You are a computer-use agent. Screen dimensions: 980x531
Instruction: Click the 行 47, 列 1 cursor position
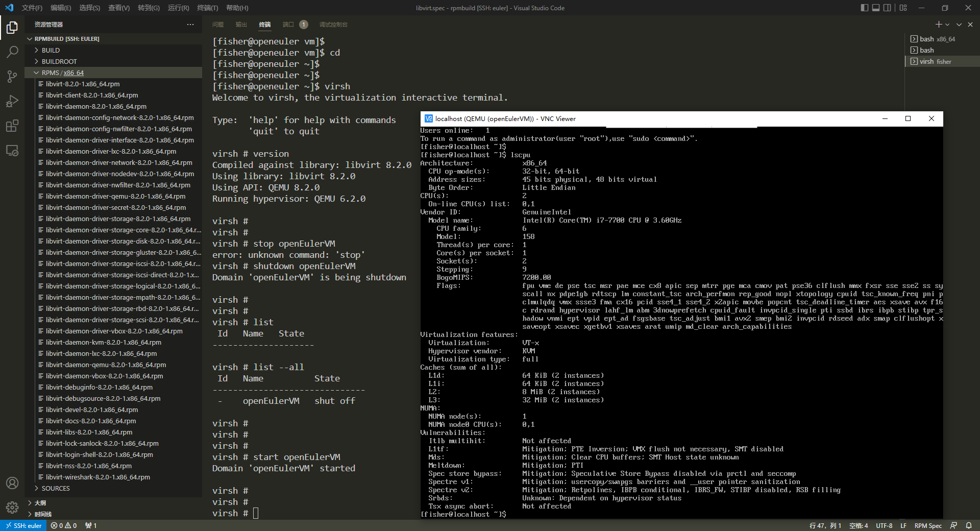[825, 525]
